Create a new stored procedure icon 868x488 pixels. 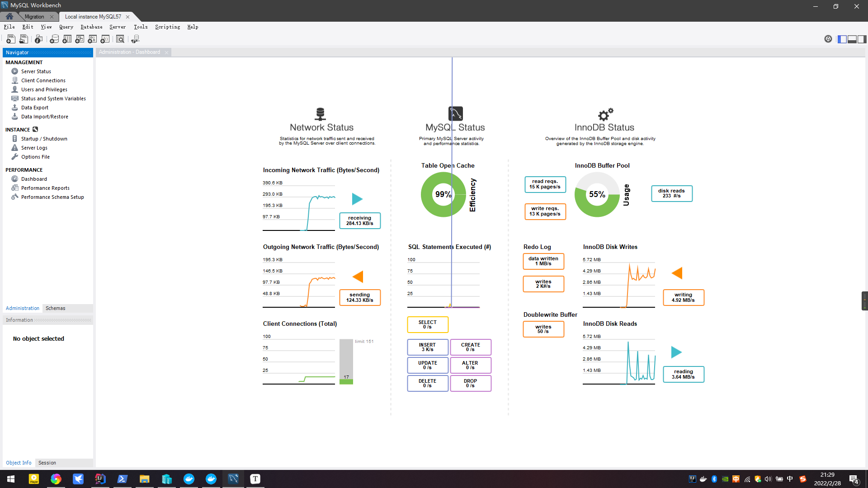92,39
